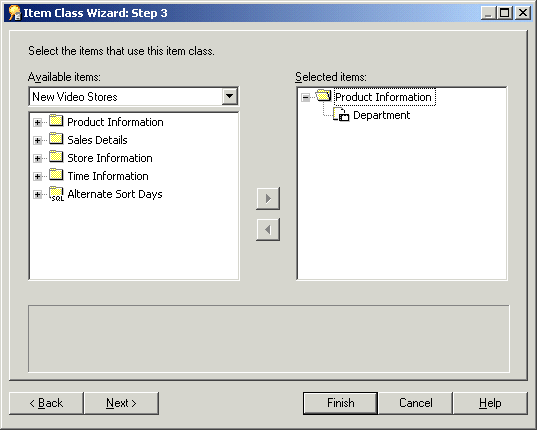This screenshot has width=537, height=430.
Task: Click the Department item icon
Action: click(341, 114)
